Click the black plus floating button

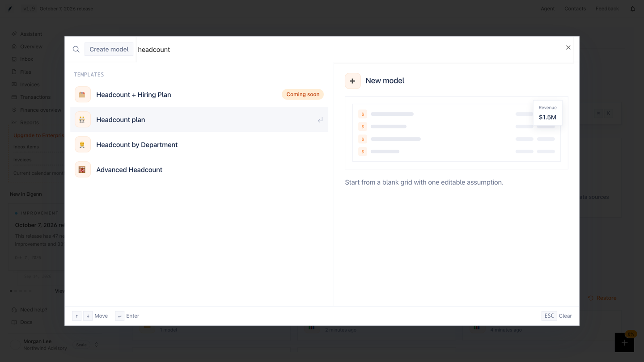[624, 343]
